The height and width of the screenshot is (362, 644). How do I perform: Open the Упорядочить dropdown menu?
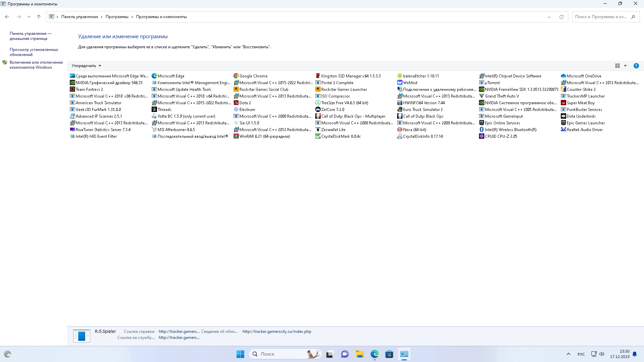click(x=86, y=66)
